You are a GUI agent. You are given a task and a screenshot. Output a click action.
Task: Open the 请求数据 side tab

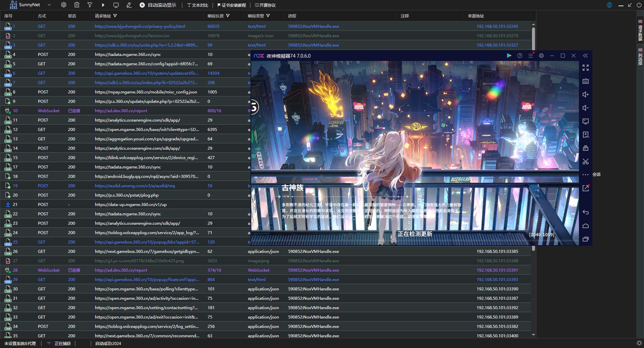640,30
